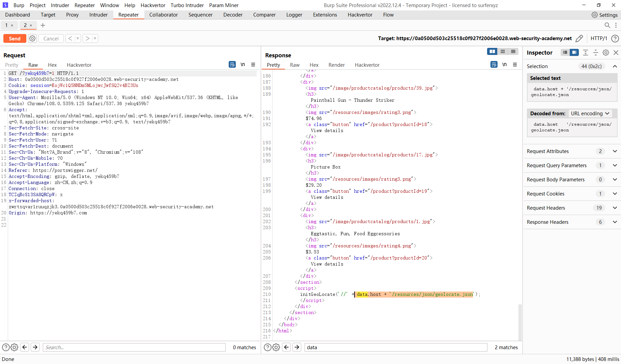Open tab bar three-dot options menu
Viewport: 621px width, 364px height.
click(x=616, y=25)
